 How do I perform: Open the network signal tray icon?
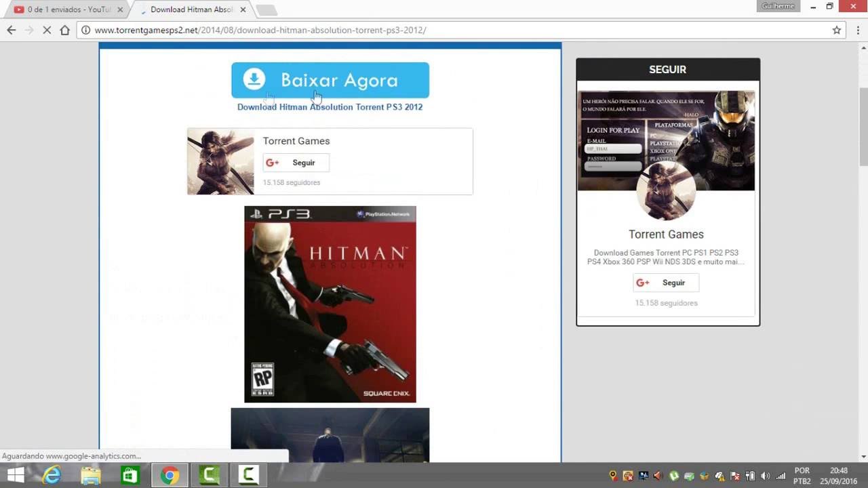(781, 476)
